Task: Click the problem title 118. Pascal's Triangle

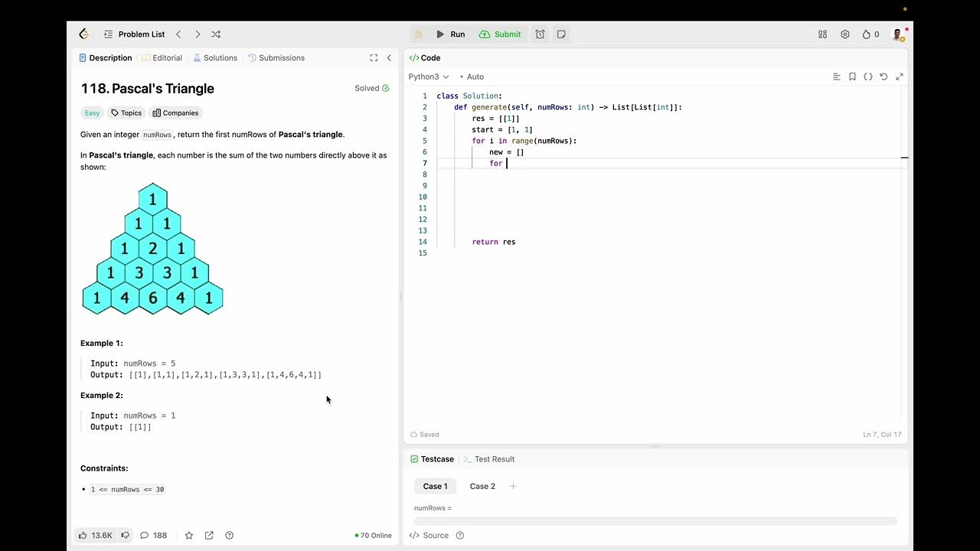Action: pos(147,89)
